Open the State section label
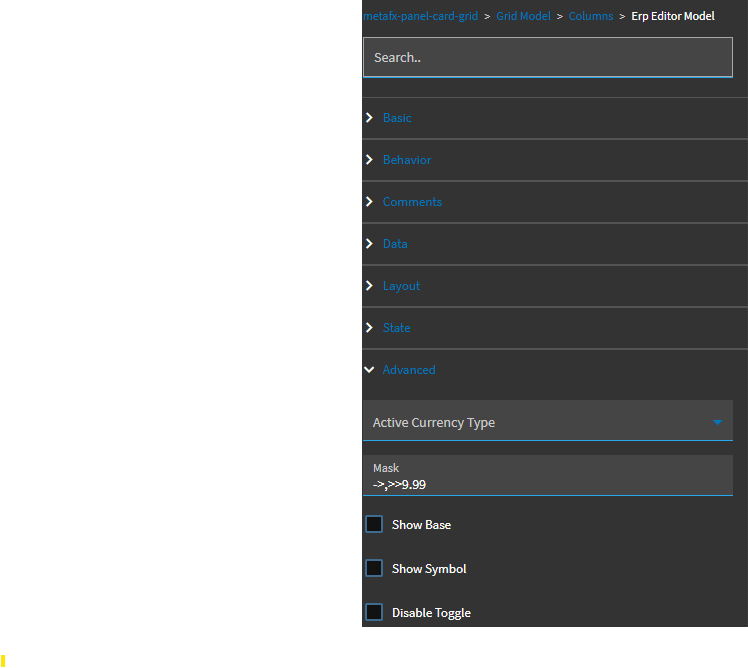 click(396, 328)
